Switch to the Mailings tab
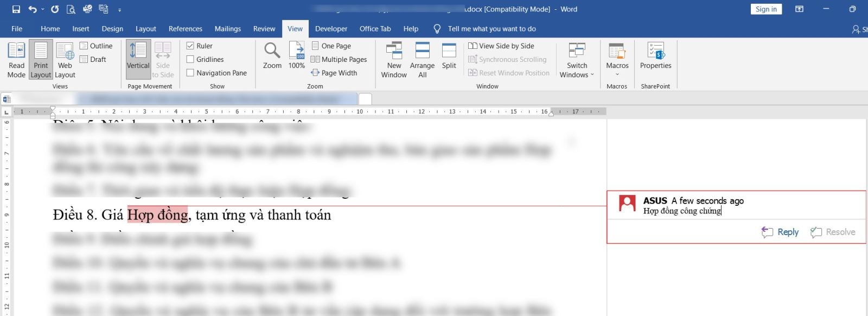 pyautogui.click(x=228, y=29)
